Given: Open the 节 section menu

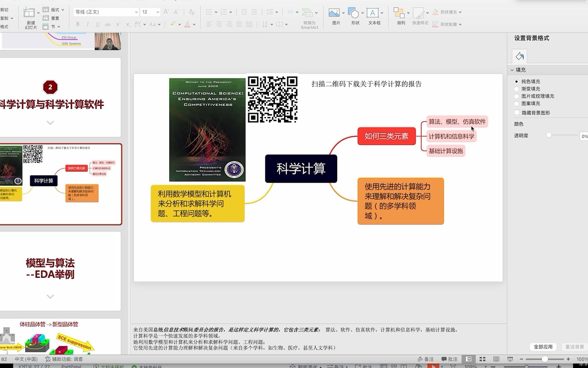Looking at the screenshot, I should (x=54, y=27).
